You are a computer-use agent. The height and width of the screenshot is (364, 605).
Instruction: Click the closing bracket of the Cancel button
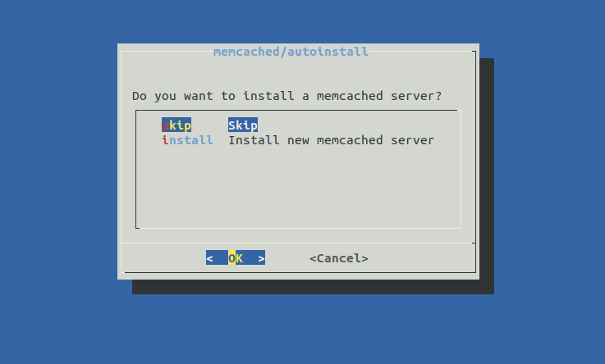pos(364,258)
